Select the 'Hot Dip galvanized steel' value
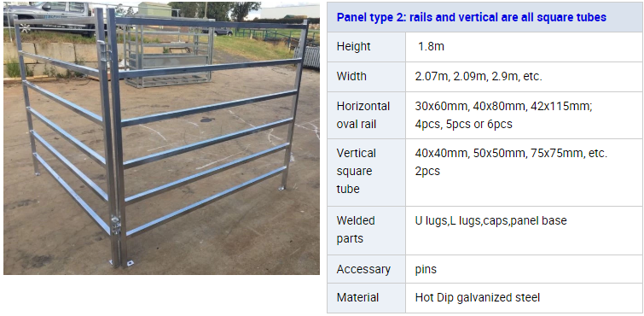This screenshot has height=316, width=644. point(478,297)
